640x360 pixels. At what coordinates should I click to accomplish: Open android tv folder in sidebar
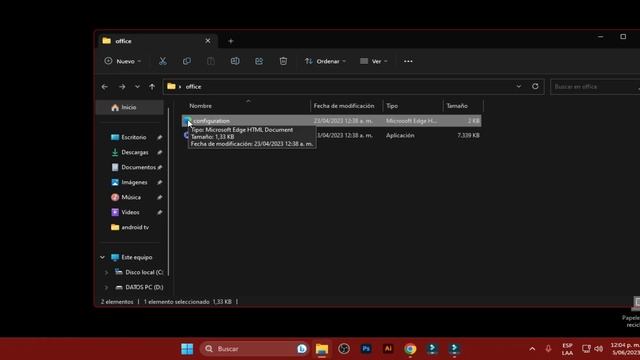pyautogui.click(x=135, y=227)
